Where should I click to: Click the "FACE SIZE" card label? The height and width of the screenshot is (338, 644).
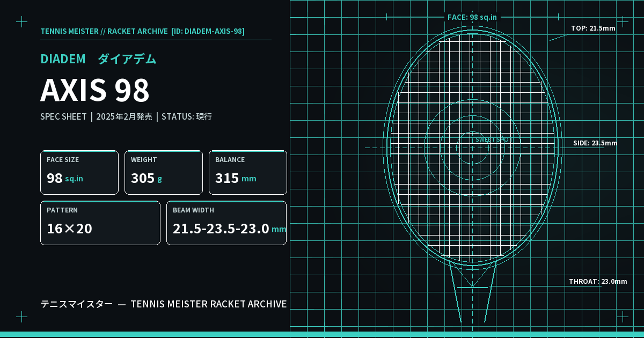click(x=63, y=160)
